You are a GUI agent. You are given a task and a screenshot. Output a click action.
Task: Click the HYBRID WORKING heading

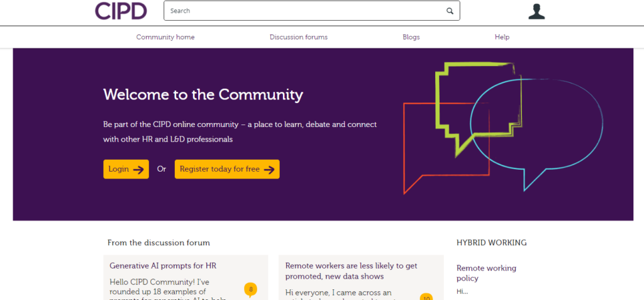[x=492, y=243]
